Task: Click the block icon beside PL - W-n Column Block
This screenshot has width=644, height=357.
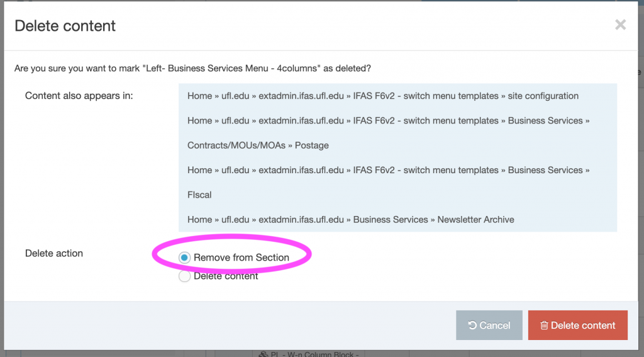Action: 264,354
